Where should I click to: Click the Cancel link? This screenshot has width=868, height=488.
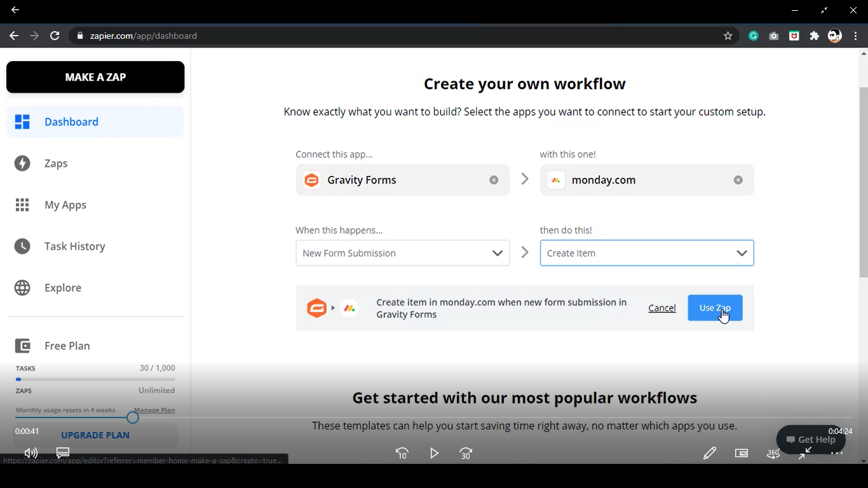coord(661,308)
